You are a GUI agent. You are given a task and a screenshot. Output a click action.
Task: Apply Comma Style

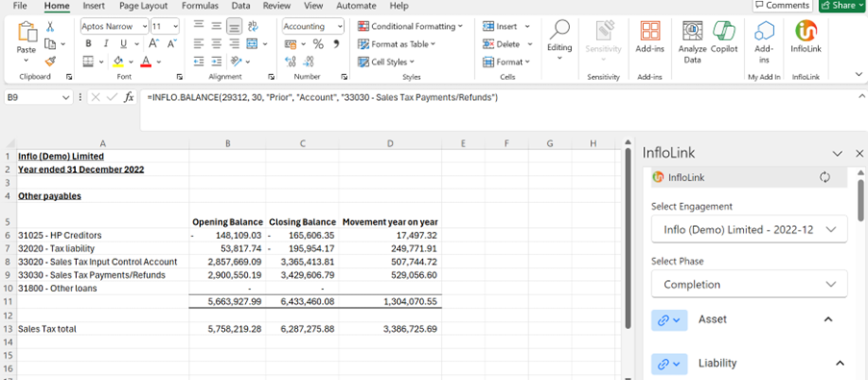(x=336, y=43)
